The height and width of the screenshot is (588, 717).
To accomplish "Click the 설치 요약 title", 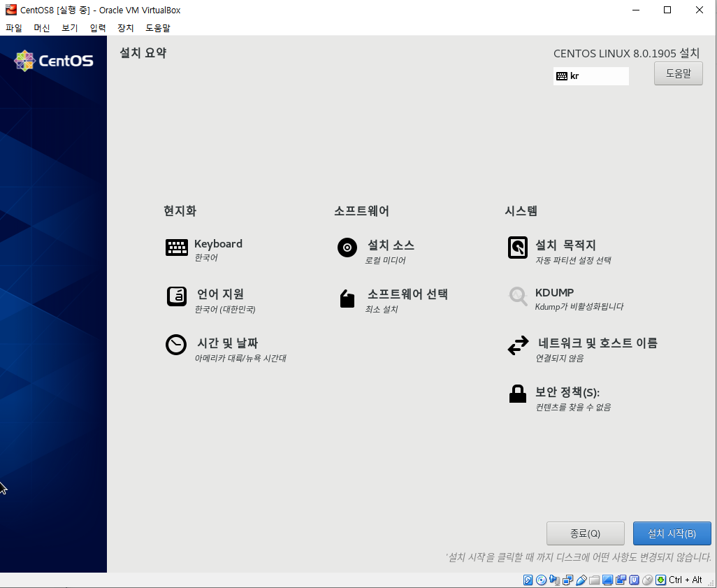I will coord(143,53).
